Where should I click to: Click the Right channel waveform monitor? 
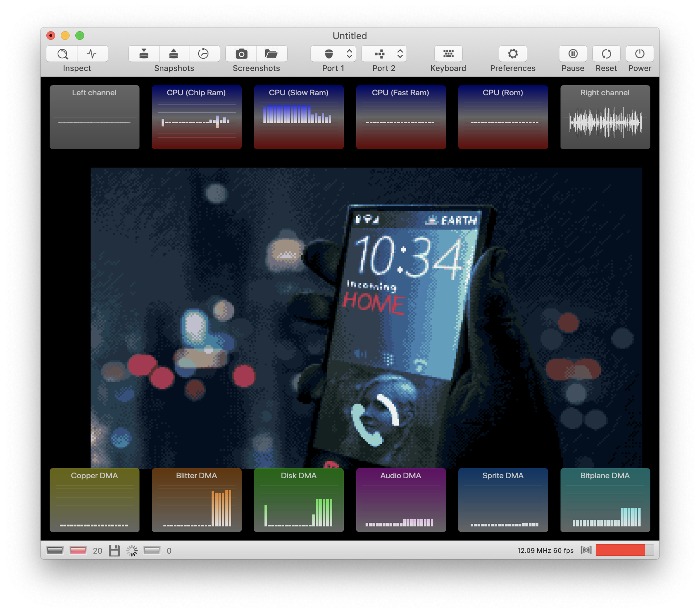[605, 117]
